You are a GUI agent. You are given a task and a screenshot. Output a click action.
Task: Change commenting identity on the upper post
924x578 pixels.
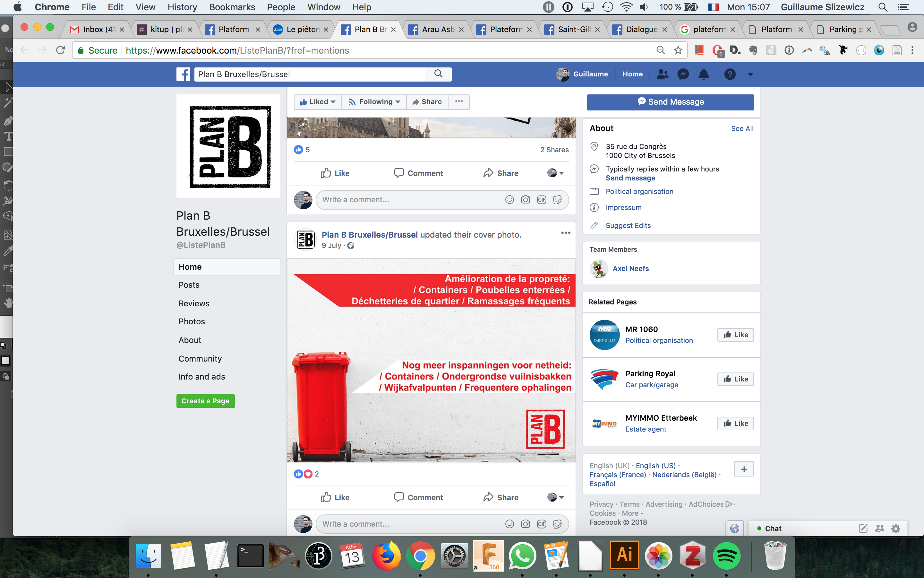tap(556, 173)
